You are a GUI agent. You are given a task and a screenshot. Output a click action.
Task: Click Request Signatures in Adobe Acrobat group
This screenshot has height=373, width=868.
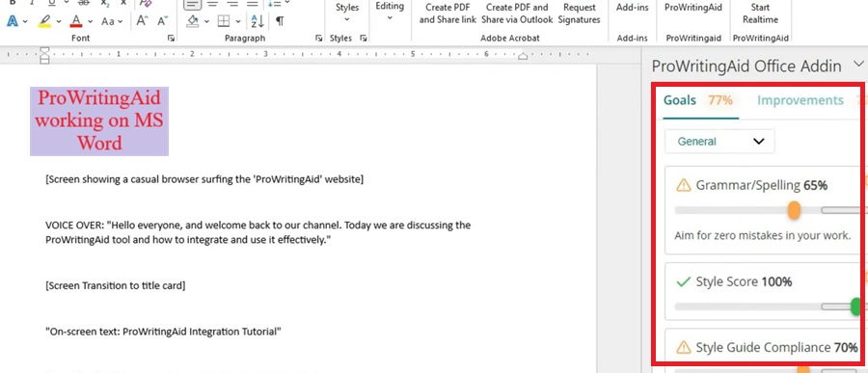[x=579, y=13]
